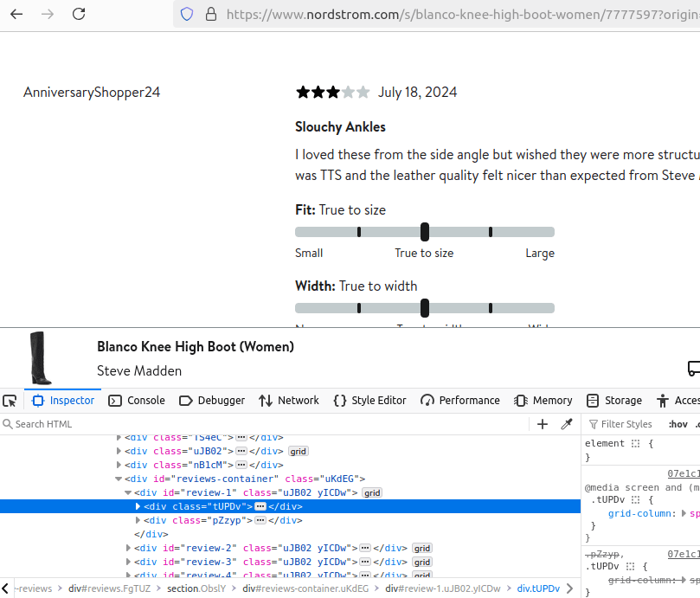Toggle grid overlay badge for review-1
This screenshot has height=598, width=700.
coord(372,493)
